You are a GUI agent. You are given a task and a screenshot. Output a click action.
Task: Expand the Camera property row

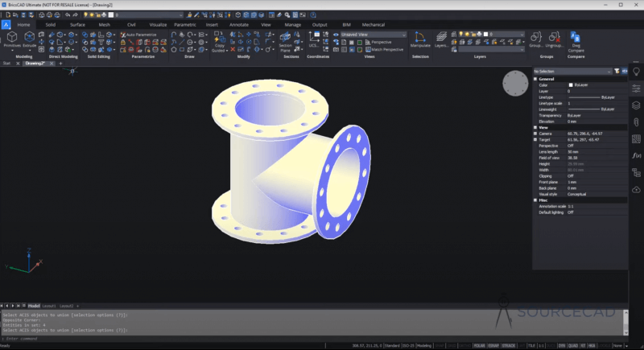tap(535, 134)
